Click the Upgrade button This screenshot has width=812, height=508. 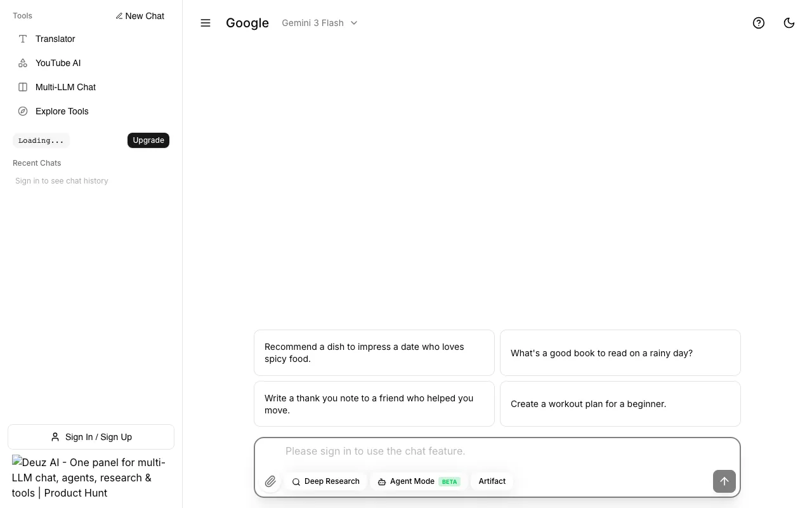point(148,140)
